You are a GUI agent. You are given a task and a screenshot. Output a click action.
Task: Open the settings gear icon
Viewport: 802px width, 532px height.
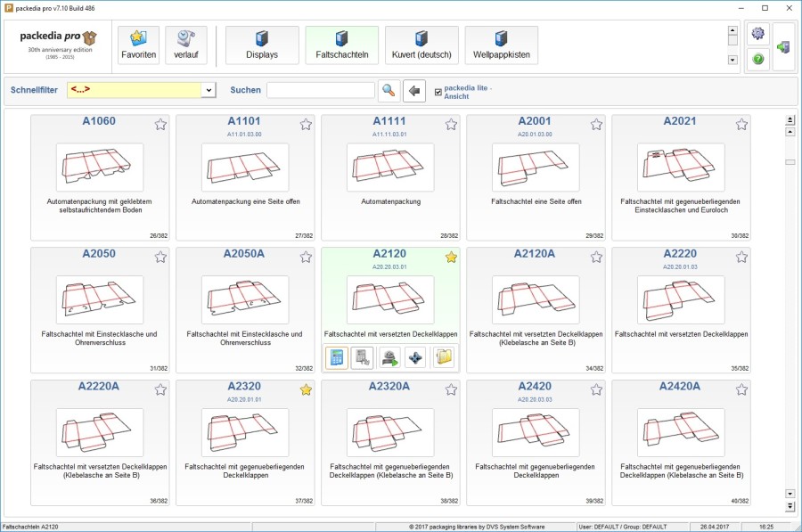757,33
